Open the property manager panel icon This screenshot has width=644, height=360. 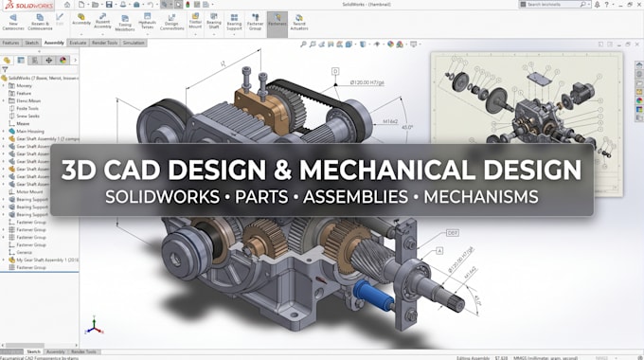coord(21,61)
